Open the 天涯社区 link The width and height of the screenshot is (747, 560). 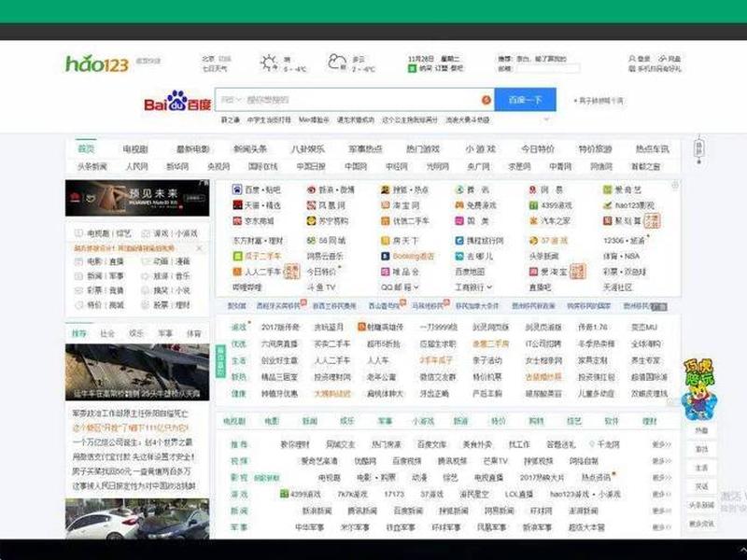point(618,287)
